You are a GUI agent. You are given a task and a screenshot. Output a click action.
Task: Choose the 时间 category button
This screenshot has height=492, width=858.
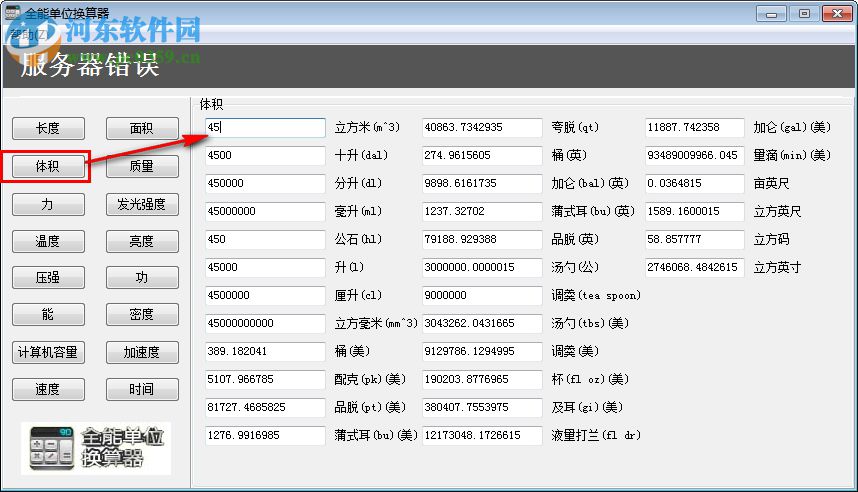[142, 389]
